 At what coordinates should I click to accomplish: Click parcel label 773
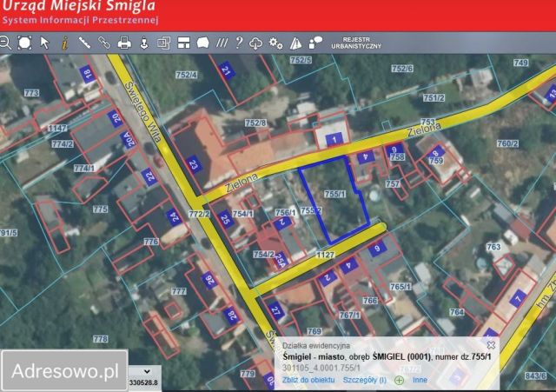click(x=31, y=93)
